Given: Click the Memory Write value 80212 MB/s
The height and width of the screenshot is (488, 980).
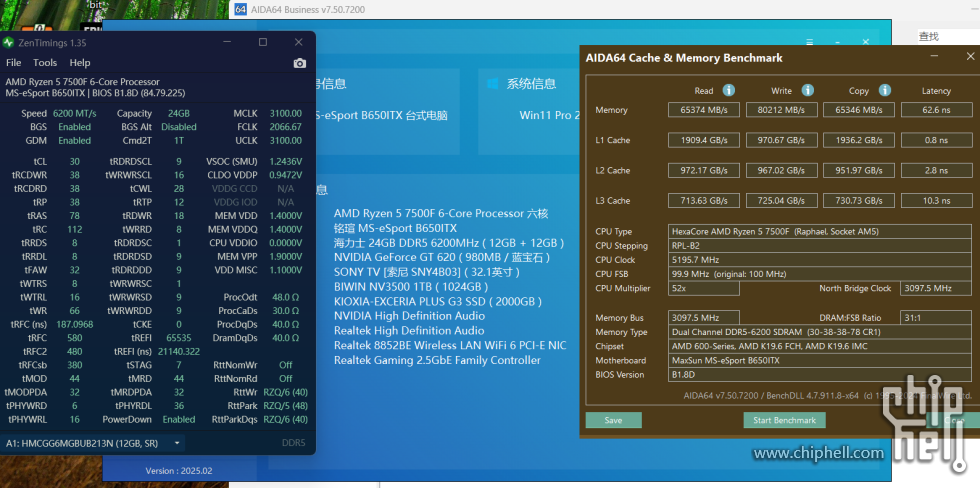Looking at the screenshot, I should point(781,110).
